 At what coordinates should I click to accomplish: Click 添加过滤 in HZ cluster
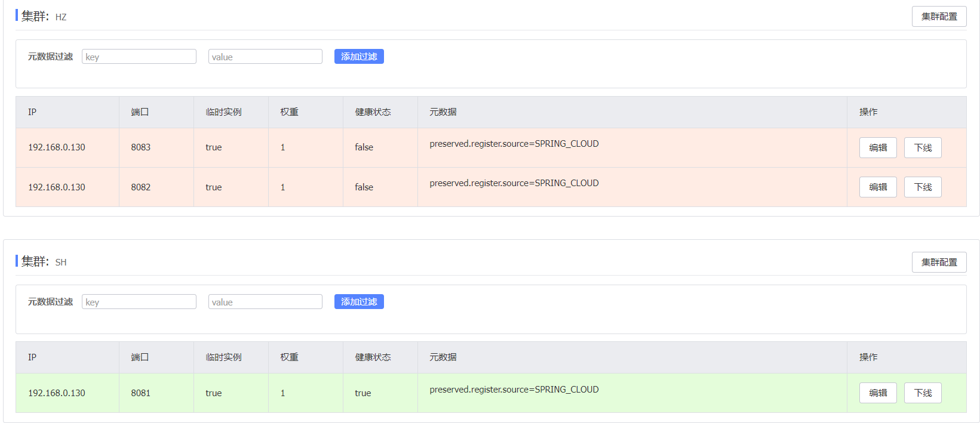(359, 57)
